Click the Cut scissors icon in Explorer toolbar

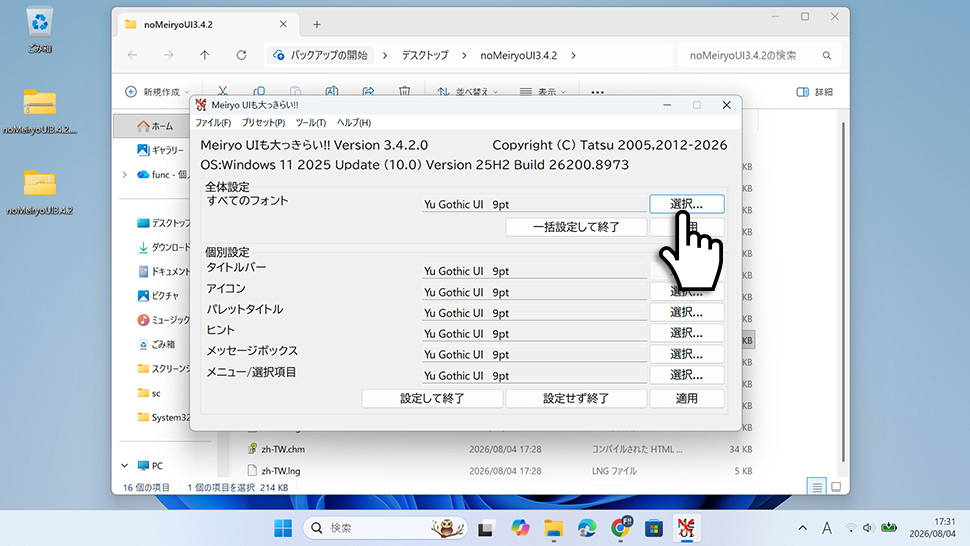click(223, 91)
